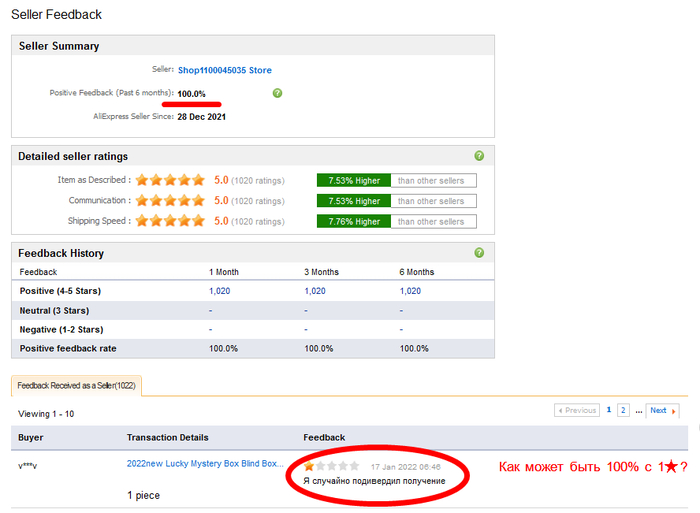Click help icon in Detailed seller ratings header
This screenshot has height=513, width=700.
(479, 156)
